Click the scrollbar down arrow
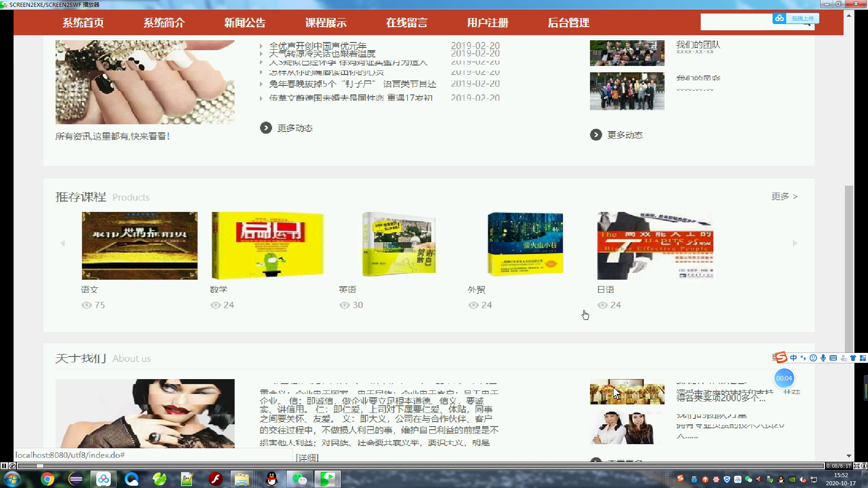 (849, 456)
